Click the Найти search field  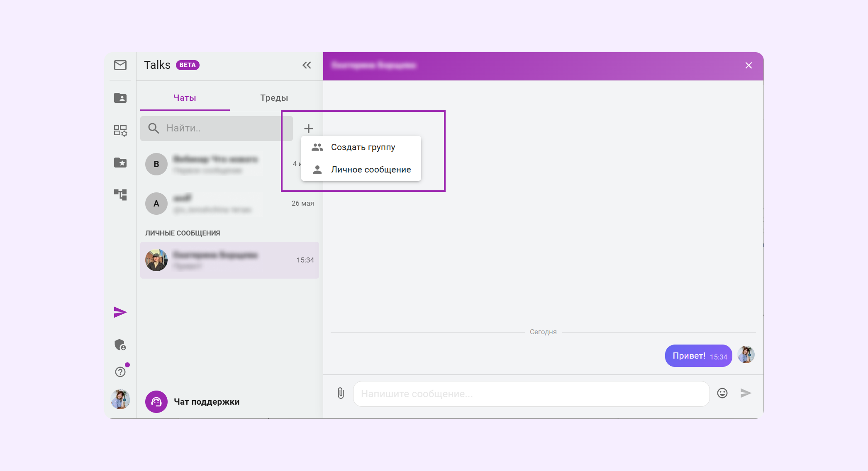click(217, 129)
